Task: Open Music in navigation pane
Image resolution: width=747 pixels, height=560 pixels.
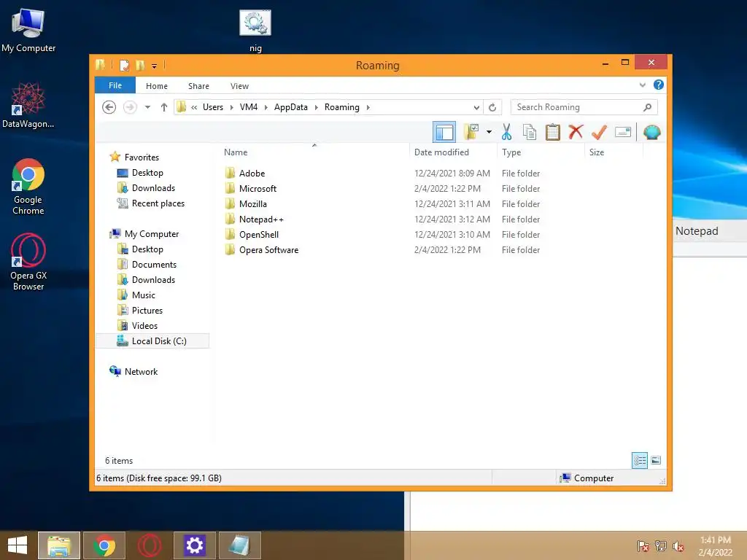Action: click(144, 295)
